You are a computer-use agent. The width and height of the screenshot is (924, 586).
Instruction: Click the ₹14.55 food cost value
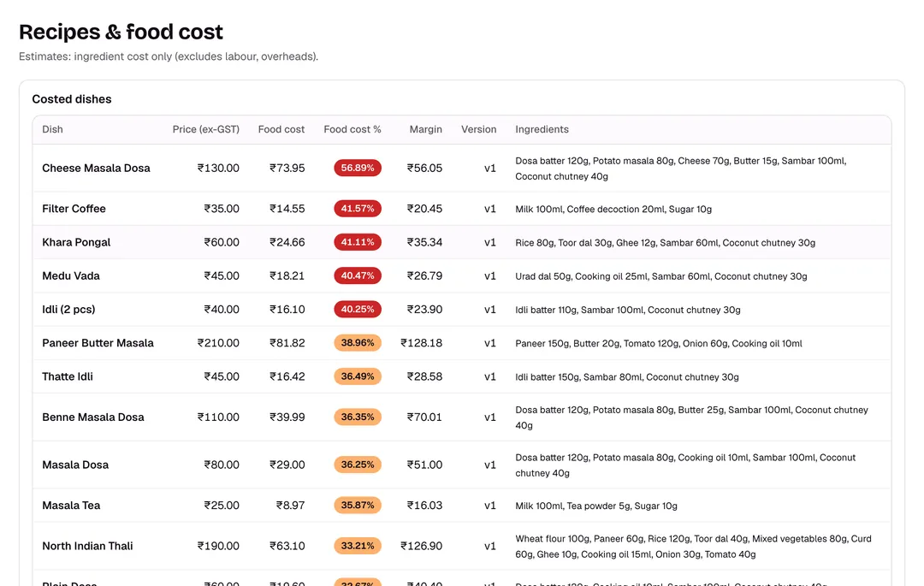click(x=287, y=209)
